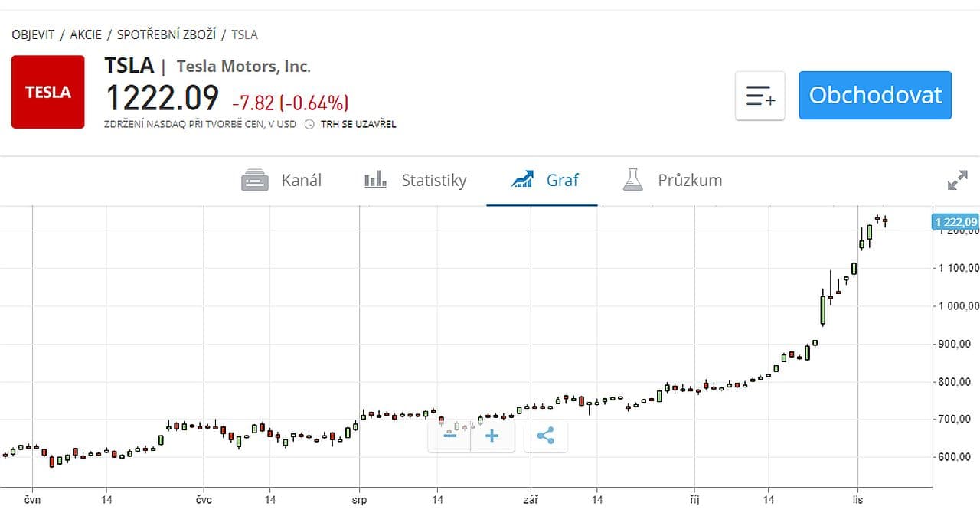Navigate to SPOTŘEBNÍ ZBOŽÍ breadcrumb
The height and width of the screenshot is (516, 980).
165,34
